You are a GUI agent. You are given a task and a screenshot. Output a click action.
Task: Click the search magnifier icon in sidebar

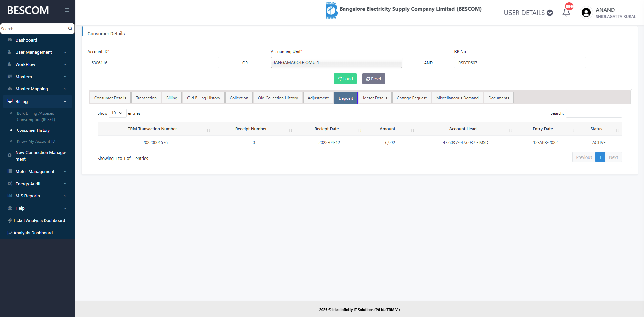pyautogui.click(x=70, y=29)
